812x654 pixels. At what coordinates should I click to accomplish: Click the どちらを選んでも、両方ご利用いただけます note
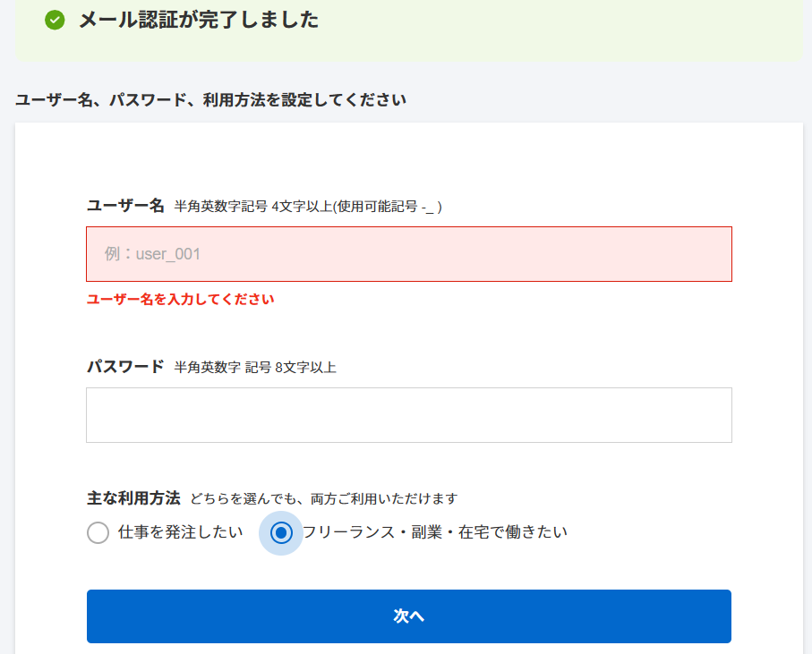point(324,499)
